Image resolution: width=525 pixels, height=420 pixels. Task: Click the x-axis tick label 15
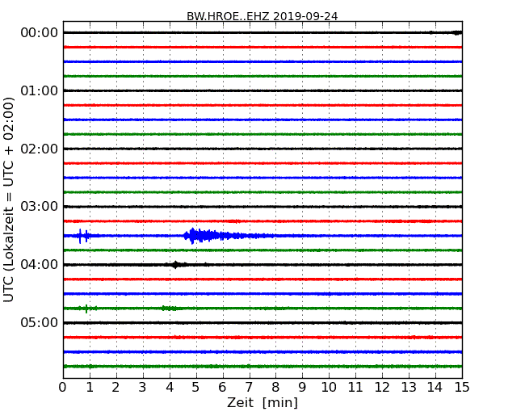point(462,388)
